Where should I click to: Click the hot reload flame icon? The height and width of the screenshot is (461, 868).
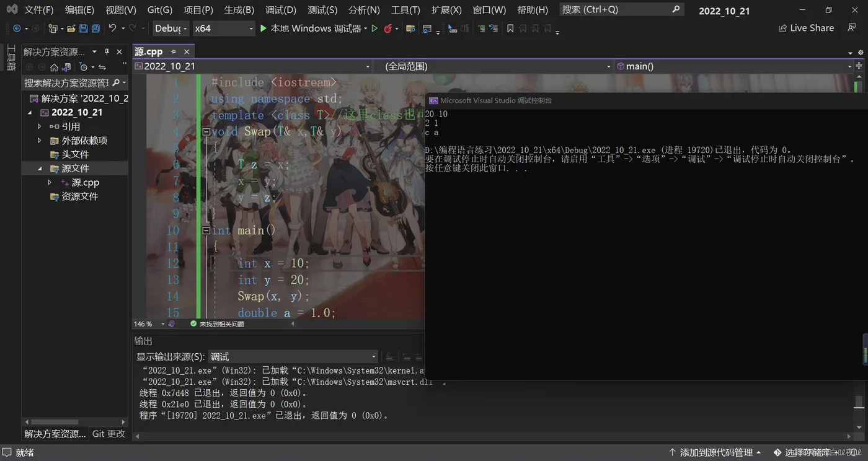[x=387, y=29]
